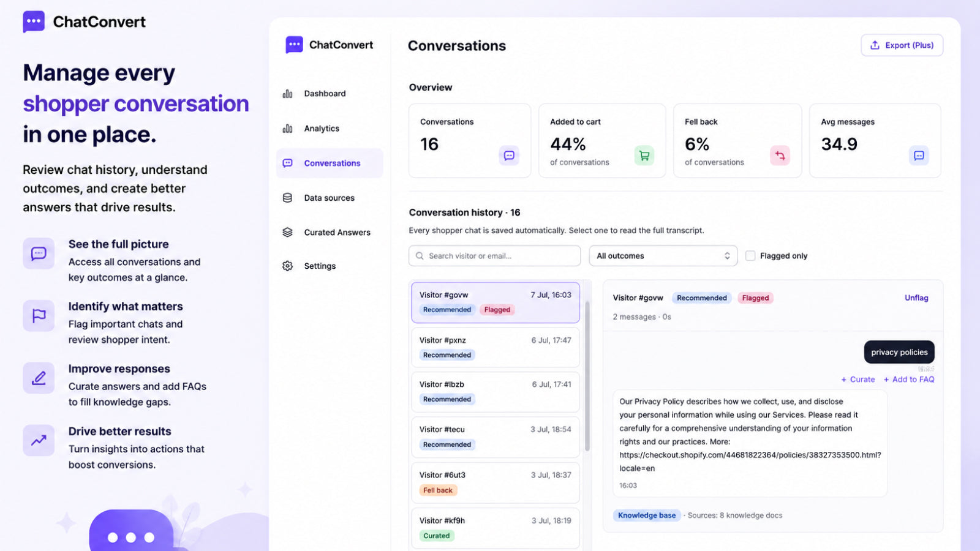Screen dimensions: 980x551
Task: Click Add to FAQ link
Action: click(909, 380)
